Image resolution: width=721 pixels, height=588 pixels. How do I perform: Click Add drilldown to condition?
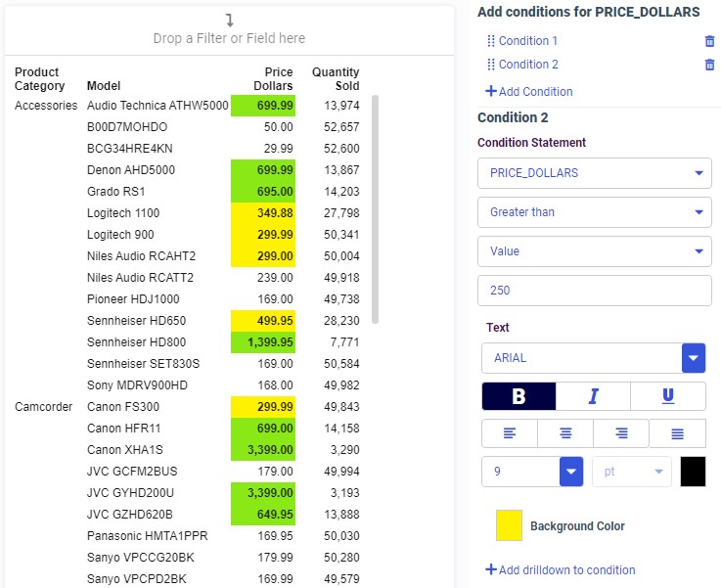(561, 570)
